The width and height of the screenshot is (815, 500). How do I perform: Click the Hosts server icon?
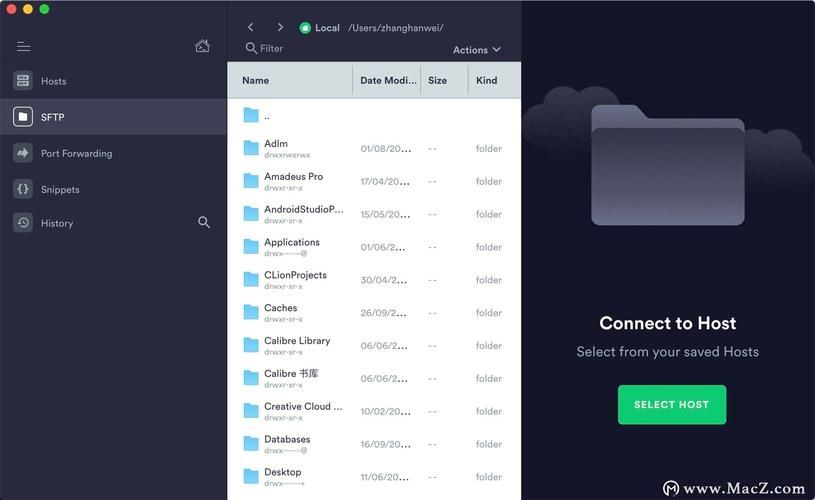[x=23, y=81]
